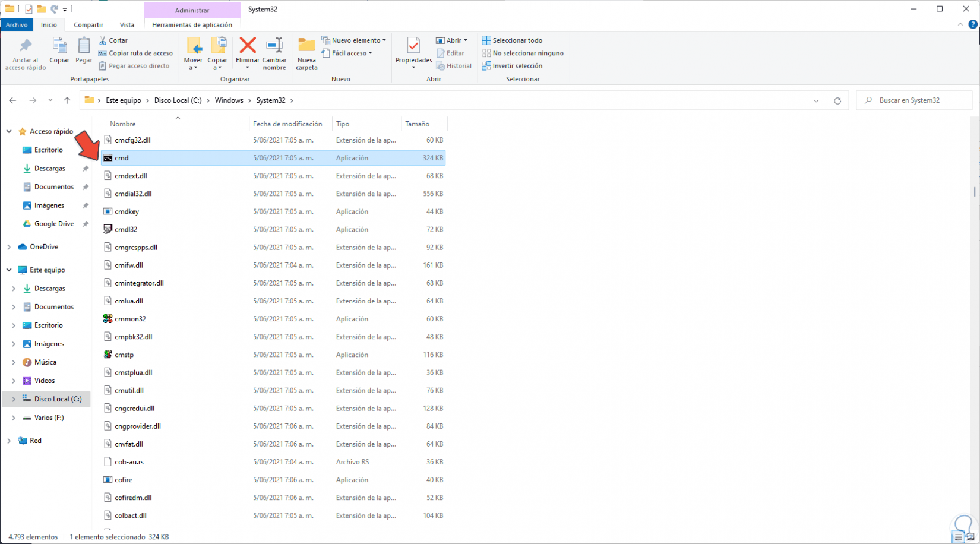
Task: Expand the OneDrive tree node
Action: coord(9,247)
